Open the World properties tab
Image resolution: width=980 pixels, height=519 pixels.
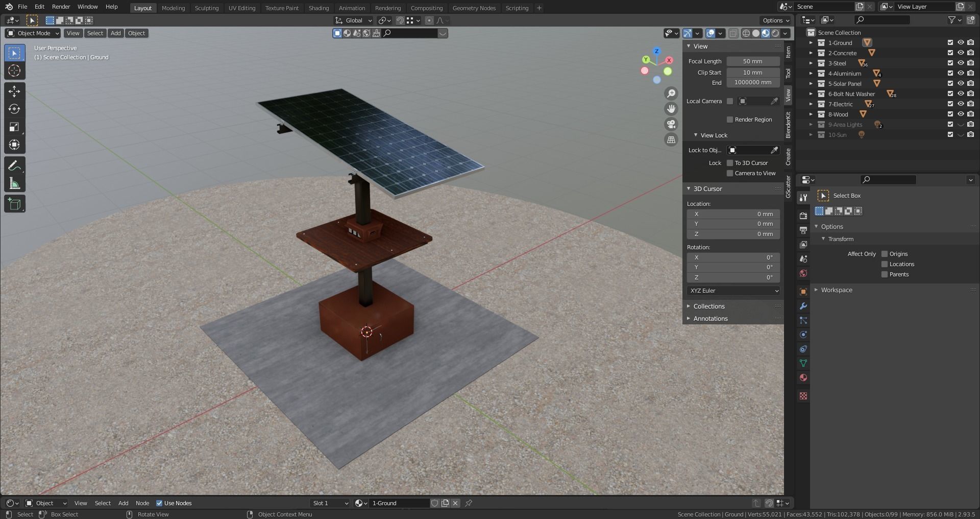(x=803, y=273)
